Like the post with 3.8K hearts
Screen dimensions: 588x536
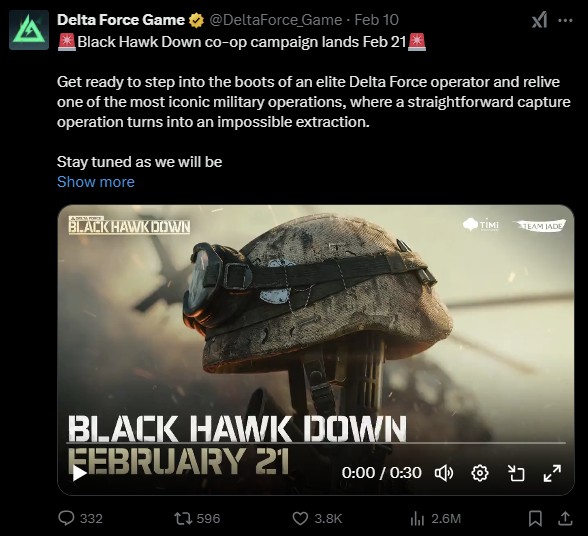[x=317, y=518]
